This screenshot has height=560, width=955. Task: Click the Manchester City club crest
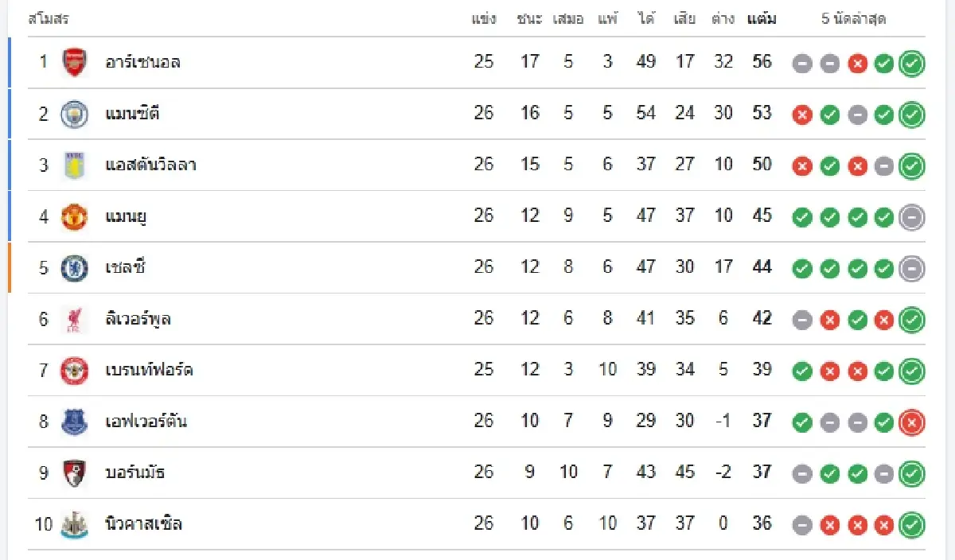tap(74, 114)
